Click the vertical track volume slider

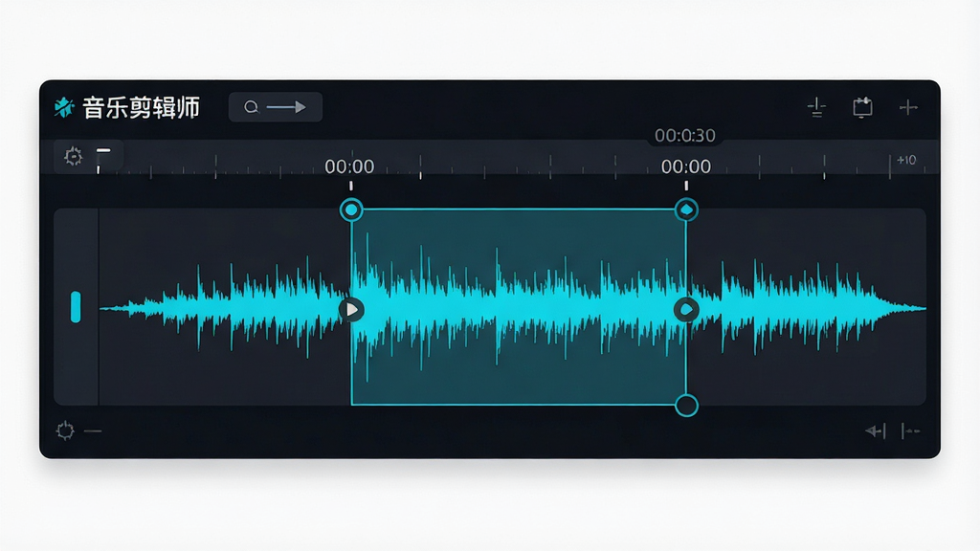click(x=76, y=307)
